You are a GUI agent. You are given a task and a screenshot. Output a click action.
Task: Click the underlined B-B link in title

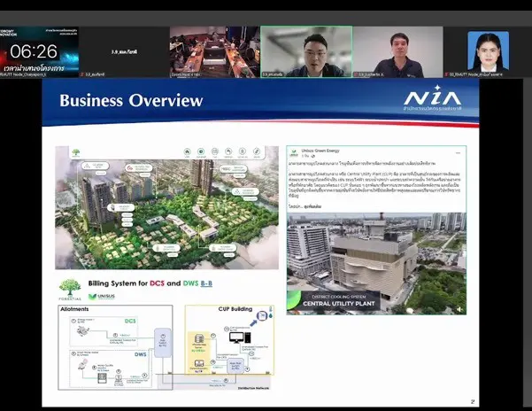209,283
